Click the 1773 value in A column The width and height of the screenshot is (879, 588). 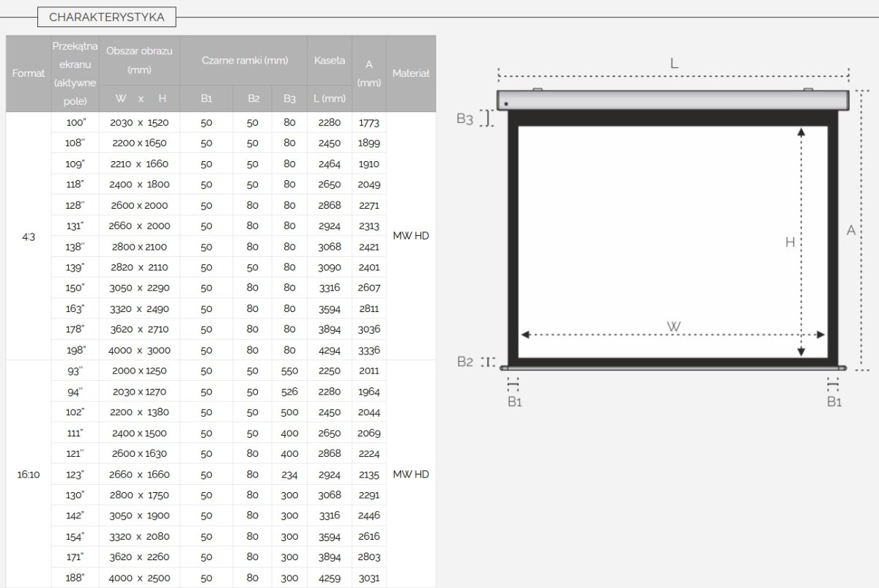[369, 123]
